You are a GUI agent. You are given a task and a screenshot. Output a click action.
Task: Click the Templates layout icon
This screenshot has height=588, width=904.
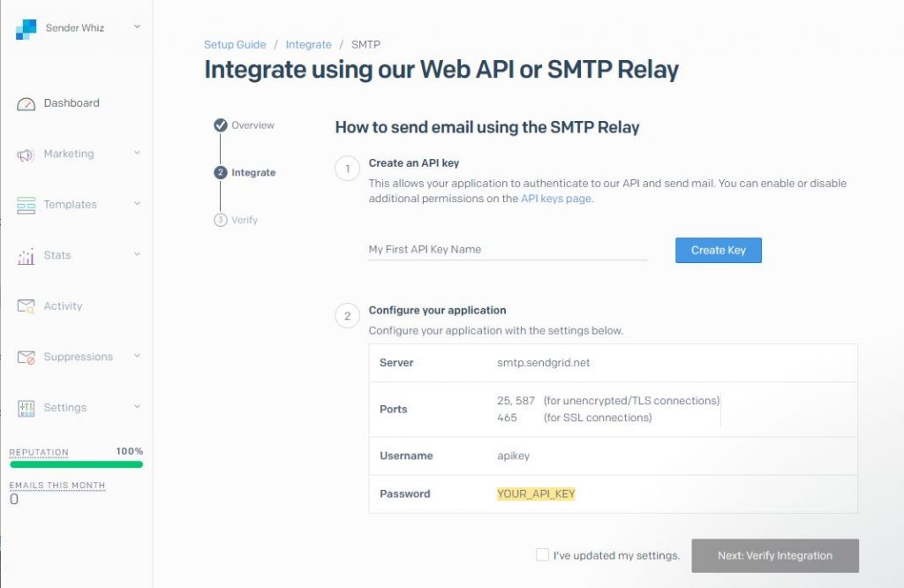coord(26,205)
